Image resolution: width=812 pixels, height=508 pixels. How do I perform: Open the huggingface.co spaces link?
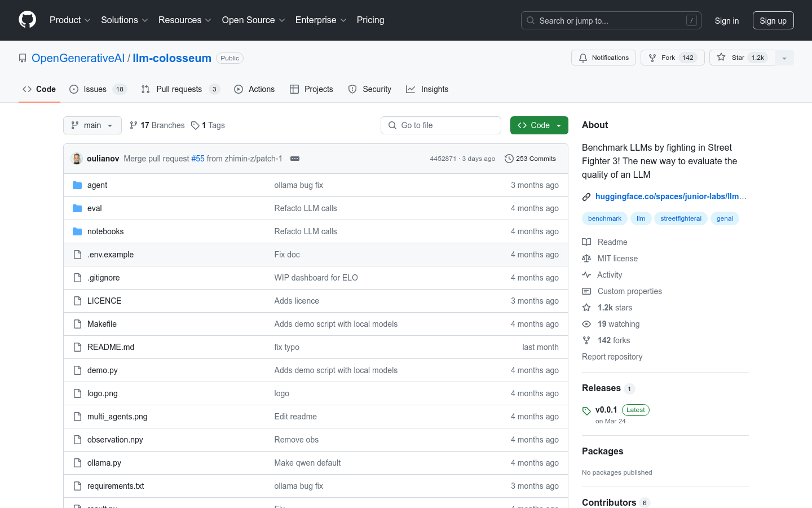click(x=670, y=196)
